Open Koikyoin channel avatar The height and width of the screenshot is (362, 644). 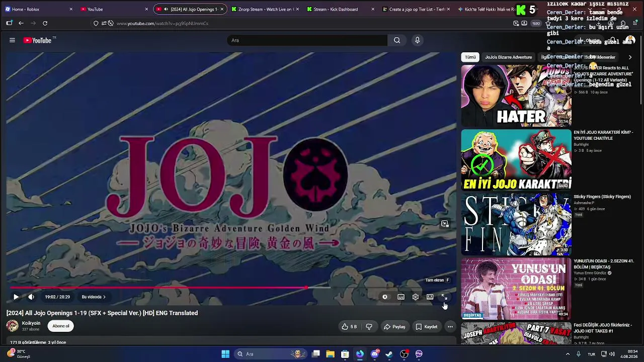pos(12,326)
